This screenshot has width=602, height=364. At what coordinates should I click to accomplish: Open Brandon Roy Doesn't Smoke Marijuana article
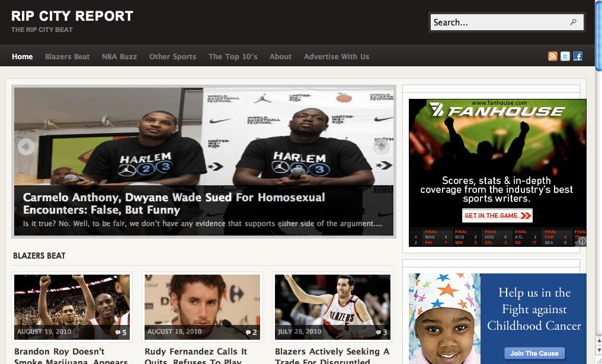coord(71,357)
